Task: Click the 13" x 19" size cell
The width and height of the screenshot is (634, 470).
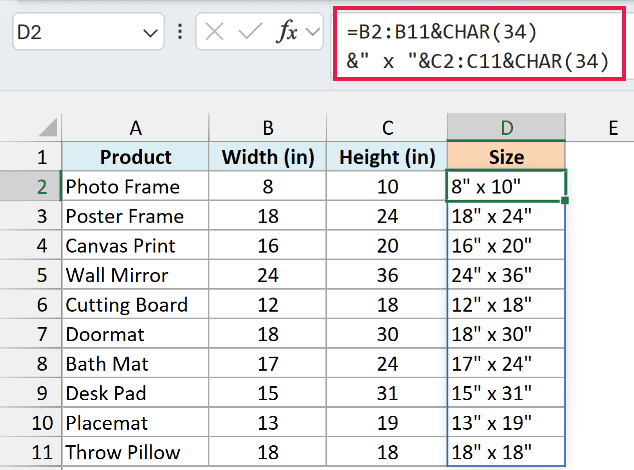Action: click(x=506, y=422)
